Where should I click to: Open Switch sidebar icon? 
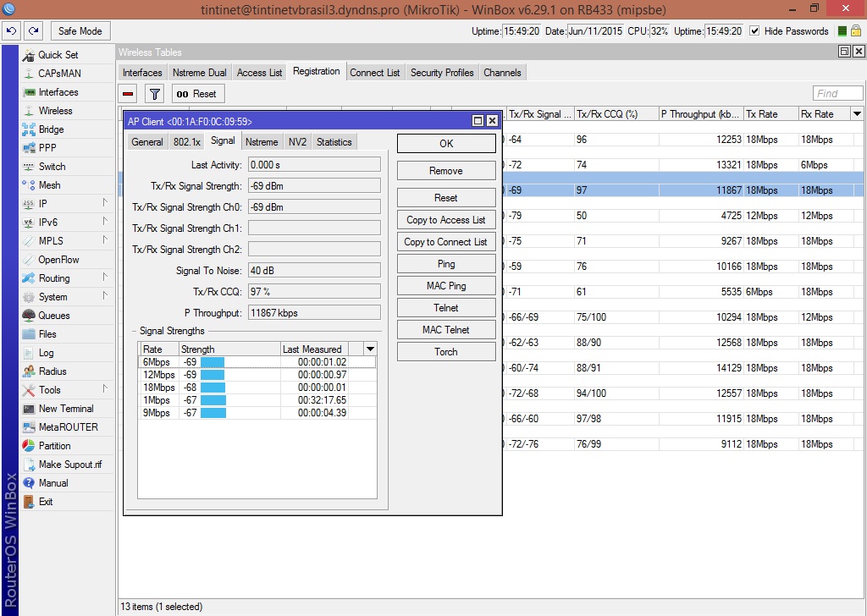click(29, 167)
